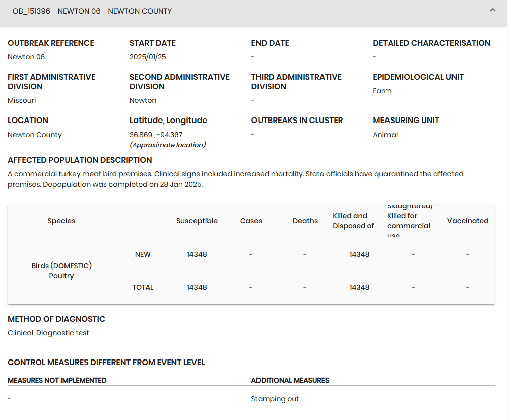Viewport: 516px width, 420px height.
Task: Click the Cases column header
Action: [251, 221]
